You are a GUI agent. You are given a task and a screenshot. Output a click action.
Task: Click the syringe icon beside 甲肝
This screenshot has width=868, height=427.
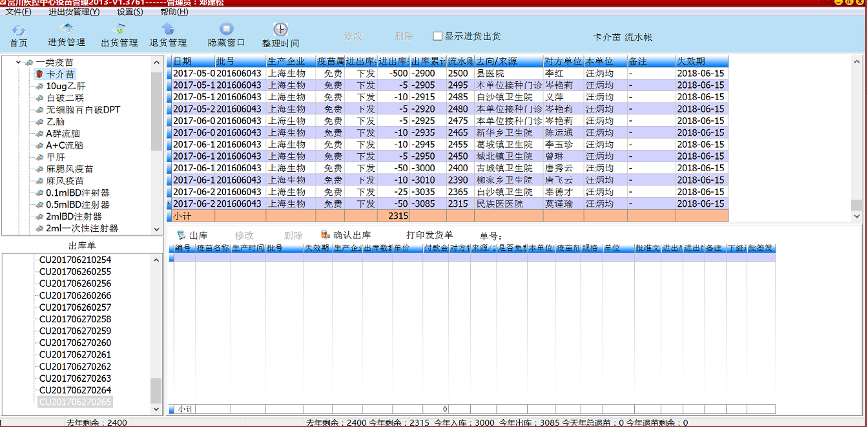(x=39, y=157)
